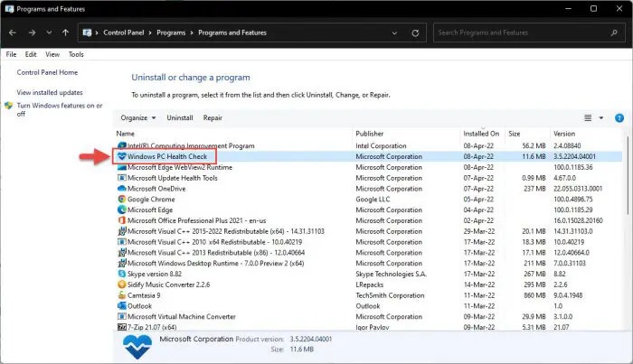Open help with the blue question icon

pyautogui.click(x=619, y=118)
